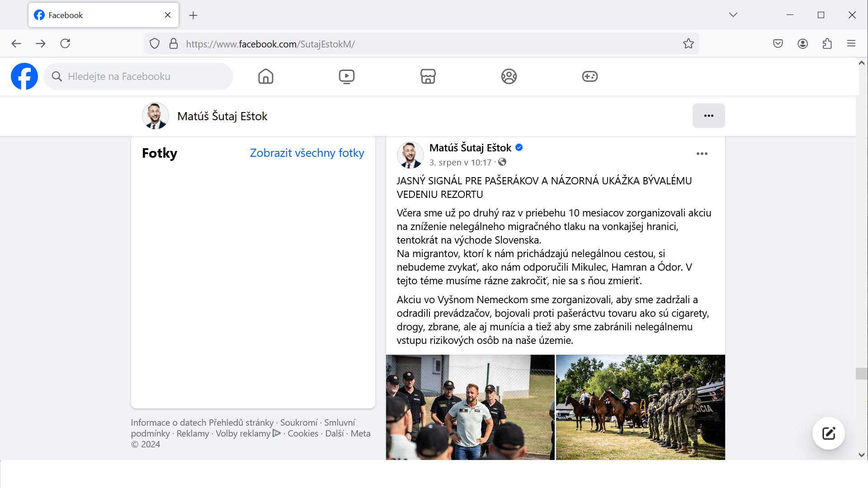Image resolution: width=868 pixels, height=488 pixels.
Task: Bookmark page with the star icon
Action: click(688, 44)
